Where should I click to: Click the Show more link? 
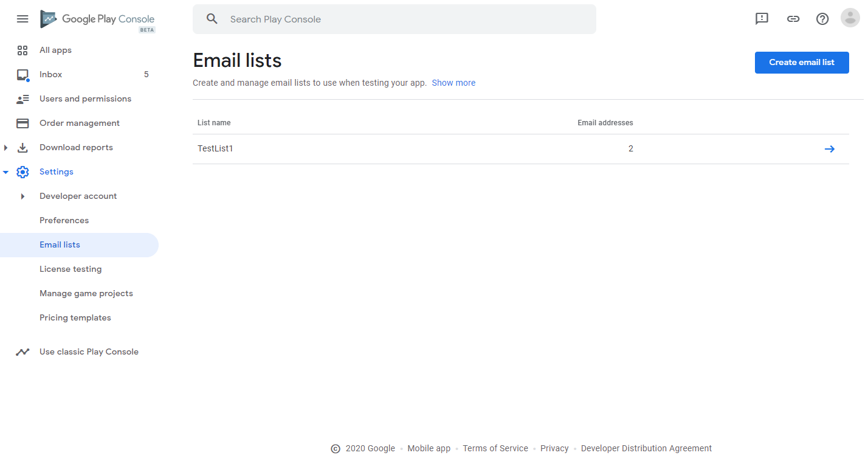click(x=453, y=83)
